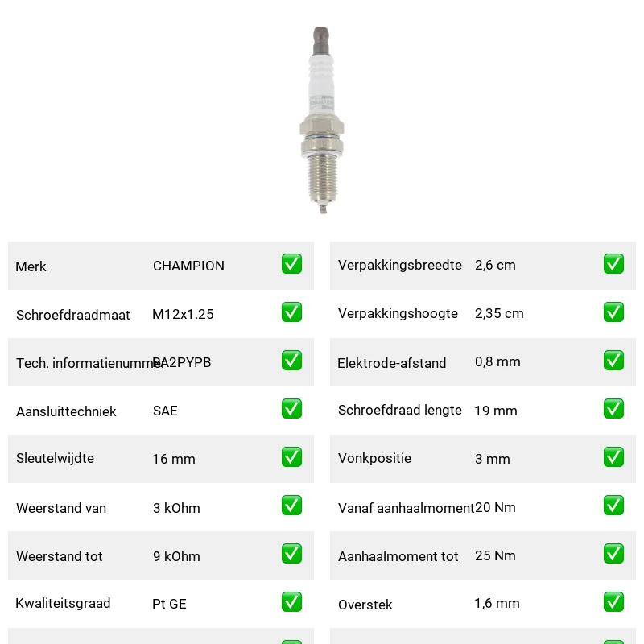Image resolution: width=644 pixels, height=644 pixels.
Task: Click the green checkmark in the Schroefdraadmaat row
Action: [x=291, y=312]
